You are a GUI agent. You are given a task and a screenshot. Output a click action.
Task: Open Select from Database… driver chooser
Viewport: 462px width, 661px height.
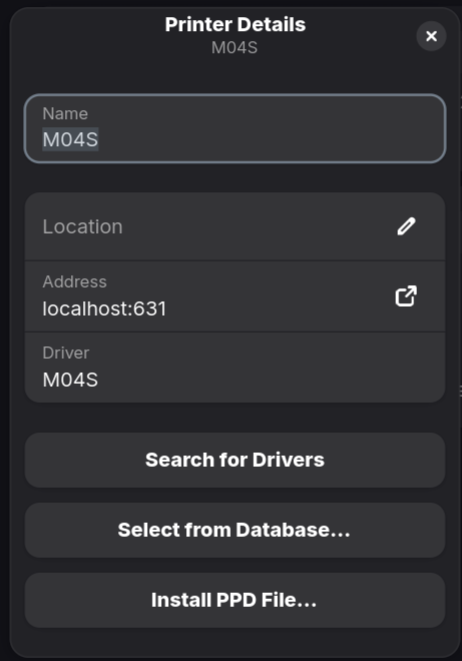tap(235, 530)
